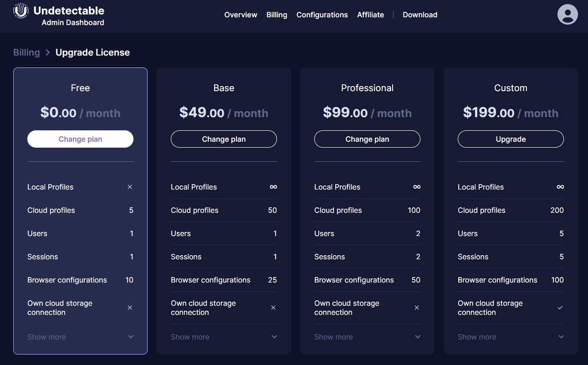Click the Free plan Cloud profiles value 5

pyautogui.click(x=131, y=210)
